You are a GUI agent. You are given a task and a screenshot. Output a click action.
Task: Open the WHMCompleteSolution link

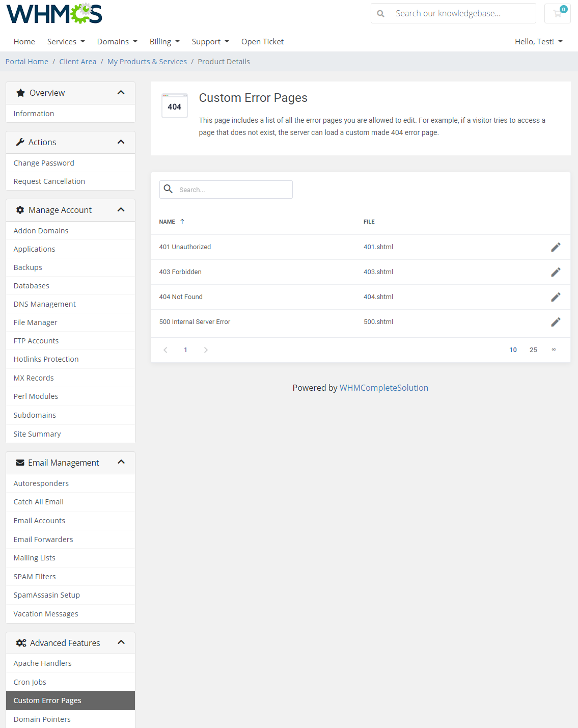click(x=384, y=388)
